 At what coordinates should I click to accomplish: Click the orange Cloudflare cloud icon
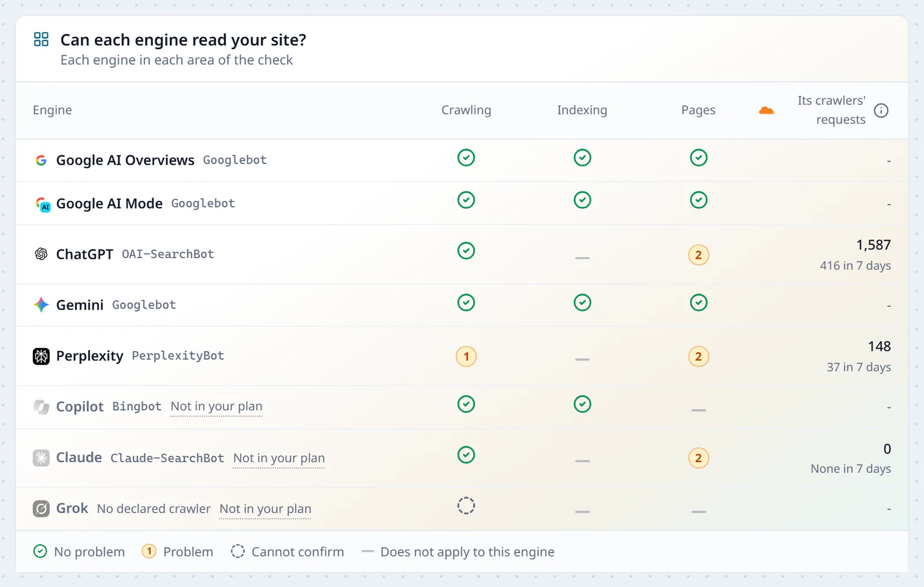tap(766, 110)
